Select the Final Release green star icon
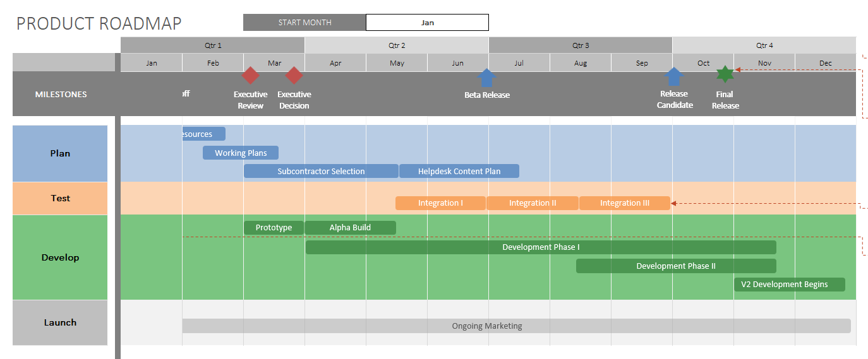The height and width of the screenshot is (359, 868). pyautogui.click(x=725, y=74)
